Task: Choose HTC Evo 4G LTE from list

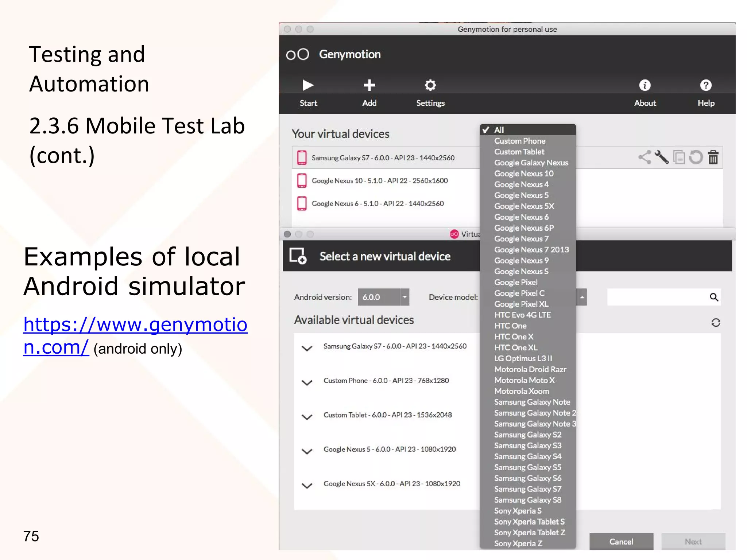Action: tap(528, 315)
